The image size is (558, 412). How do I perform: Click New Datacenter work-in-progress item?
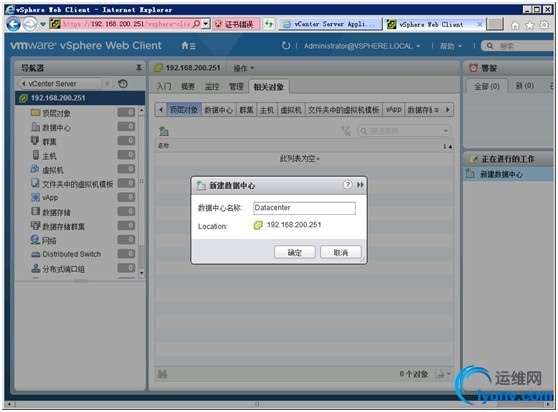[x=509, y=174]
